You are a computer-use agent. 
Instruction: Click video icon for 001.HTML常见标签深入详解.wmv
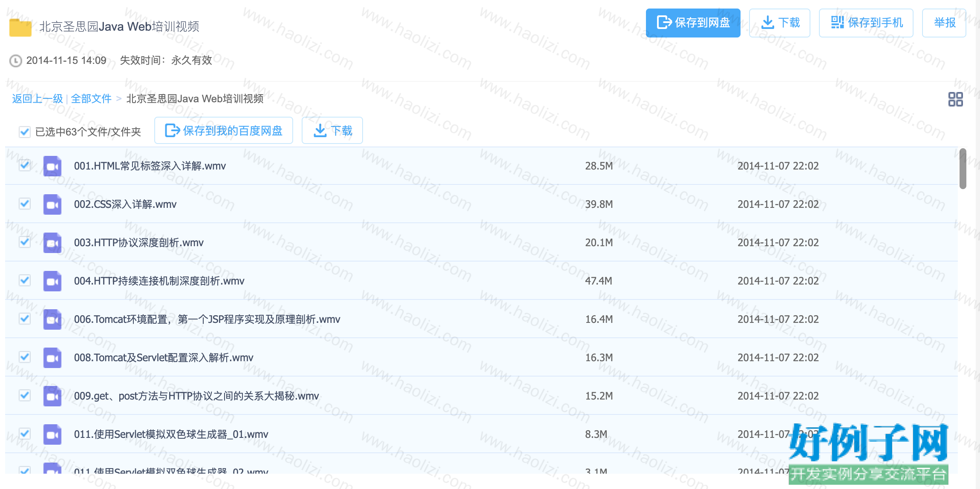point(52,166)
